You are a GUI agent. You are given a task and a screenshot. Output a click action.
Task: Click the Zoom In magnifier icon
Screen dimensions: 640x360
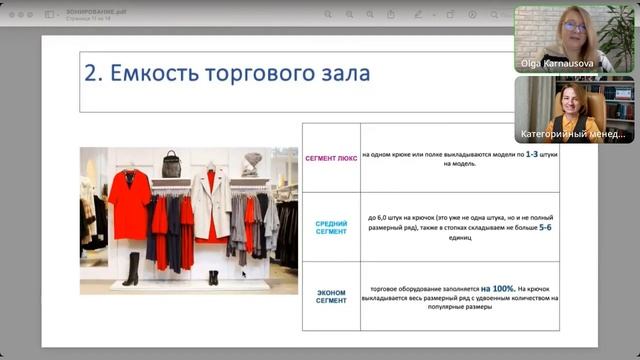pyautogui.click(x=370, y=14)
